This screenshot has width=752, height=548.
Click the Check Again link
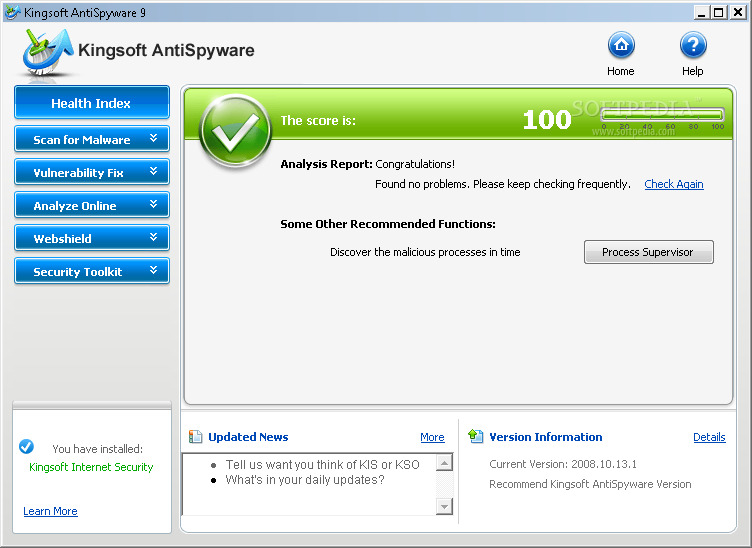pyautogui.click(x=674, y=184)
